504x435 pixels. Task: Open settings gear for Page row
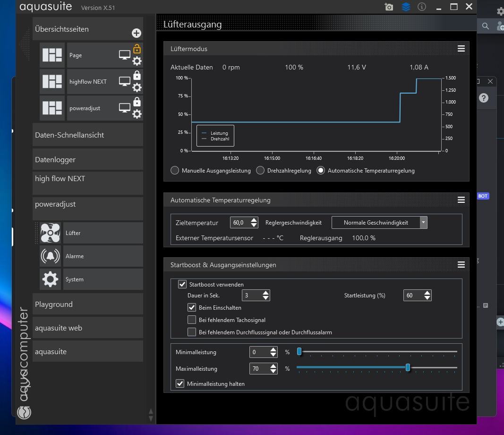click(x=137, y=61)
